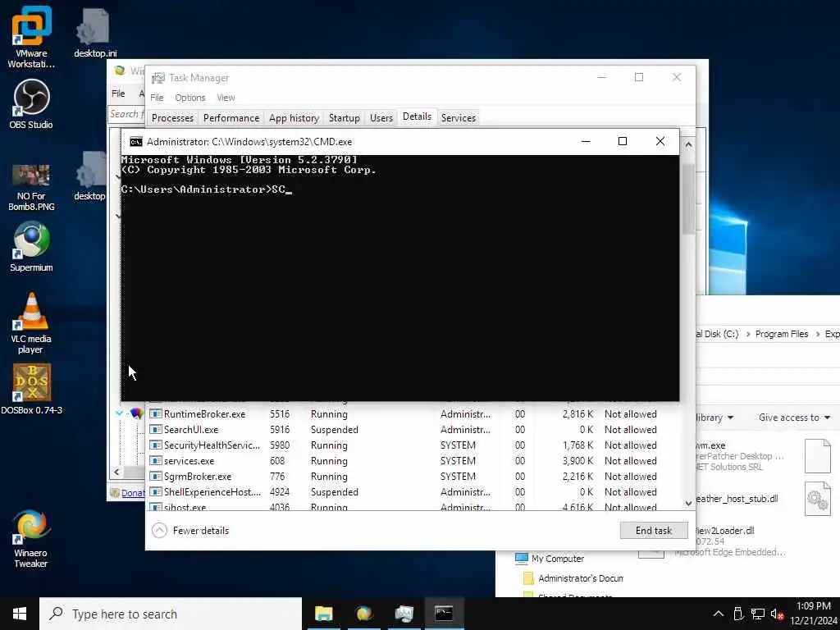840x630 pixels.
Task: Switch to the Performance tab
Action: (x=231, y=118)
